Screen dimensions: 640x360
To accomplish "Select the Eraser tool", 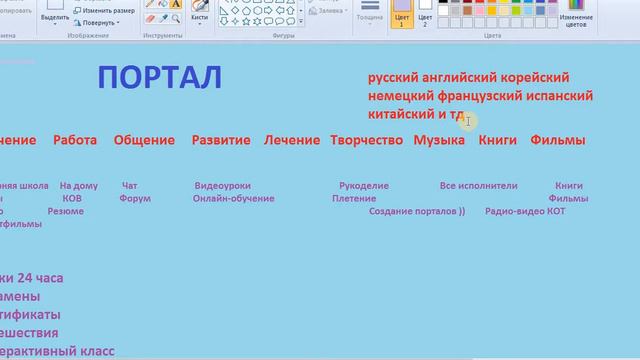I will 150,19.
